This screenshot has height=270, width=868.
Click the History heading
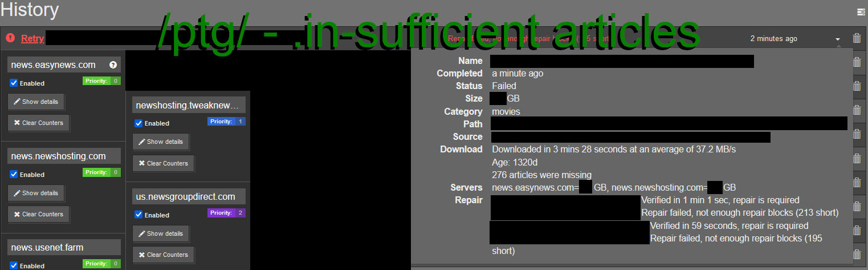[x=30, y=10]
